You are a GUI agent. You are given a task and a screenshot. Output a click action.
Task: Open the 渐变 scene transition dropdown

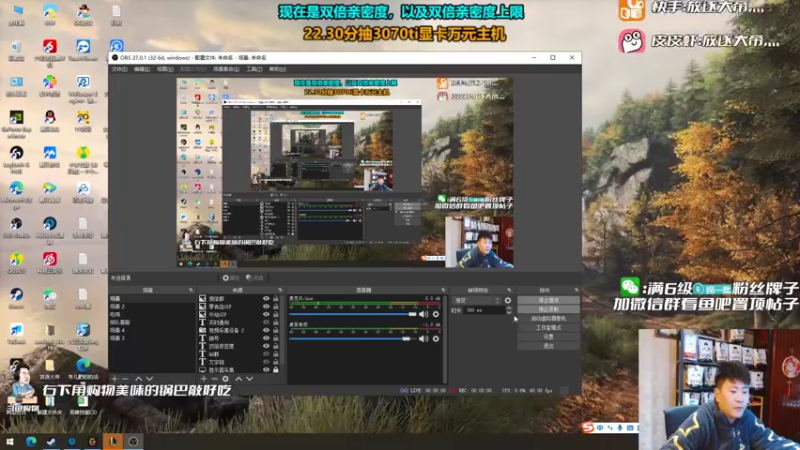(x=477, y=301)
